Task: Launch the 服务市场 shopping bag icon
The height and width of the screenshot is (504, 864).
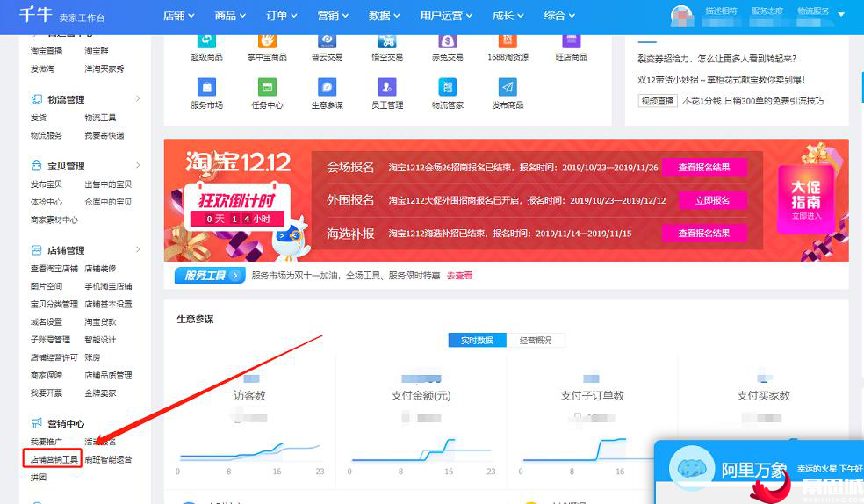Action: pos(206,87)
